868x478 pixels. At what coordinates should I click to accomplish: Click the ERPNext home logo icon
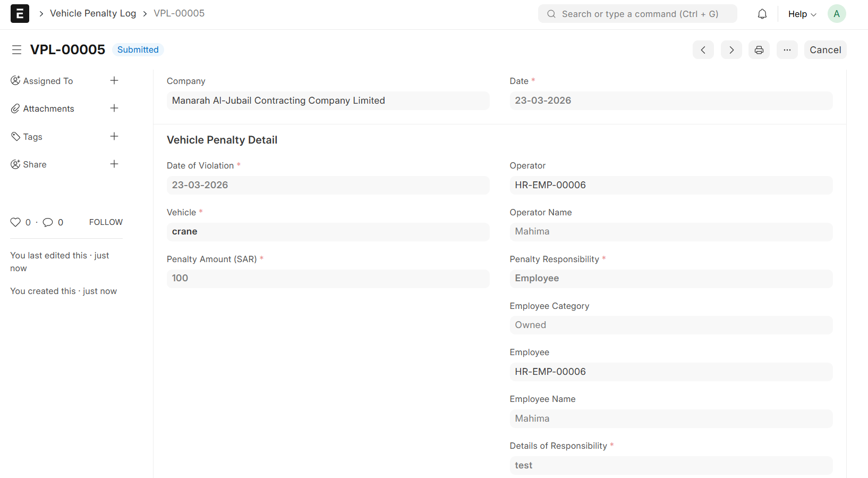point(20,14)
